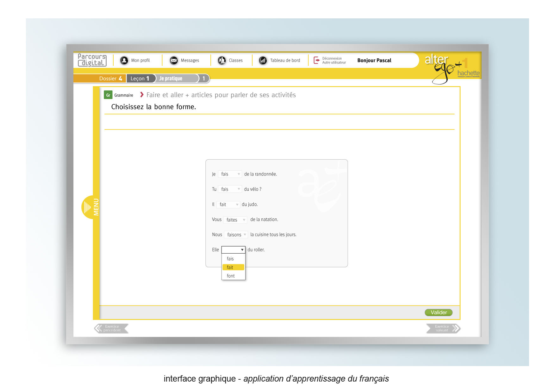Image resolution: width=555 pixels, height=392 pixels.
Task: Open the dropdown after 'Tu'
Action: pos(230,189)
